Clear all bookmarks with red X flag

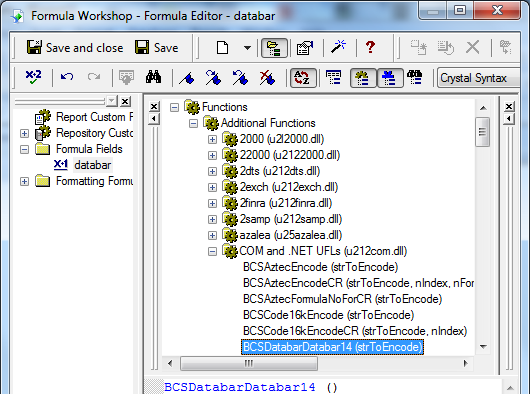(267, 78)
